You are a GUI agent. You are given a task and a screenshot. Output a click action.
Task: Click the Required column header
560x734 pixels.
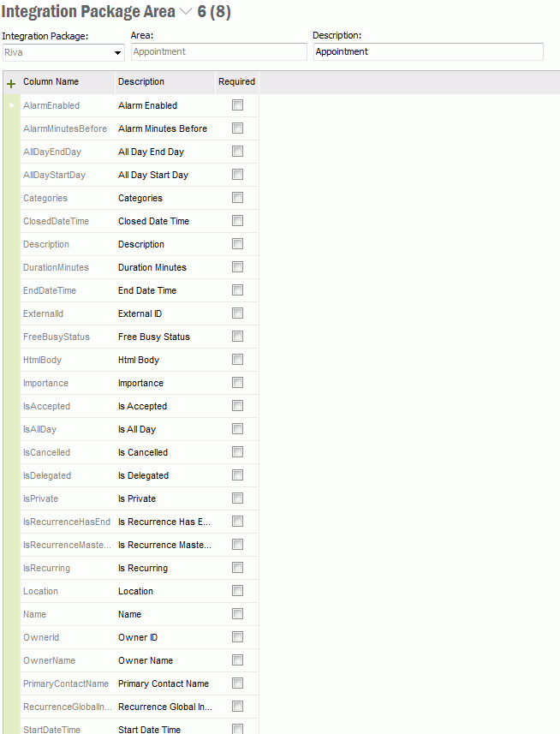tap(236, 82)
